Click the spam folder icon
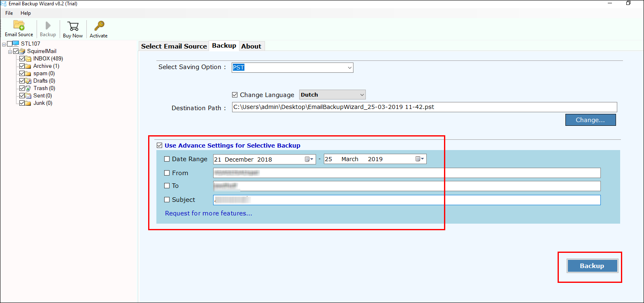 click(28, 74)
